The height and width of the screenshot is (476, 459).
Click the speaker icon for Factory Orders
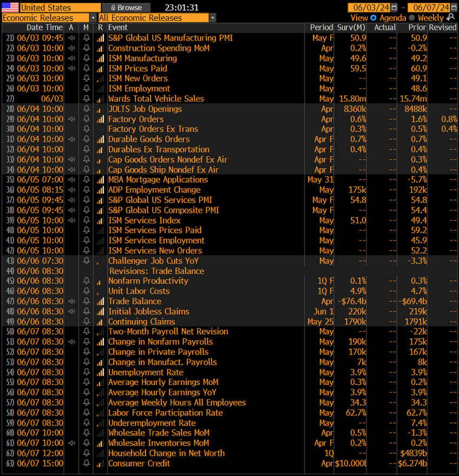click(71, 119)
